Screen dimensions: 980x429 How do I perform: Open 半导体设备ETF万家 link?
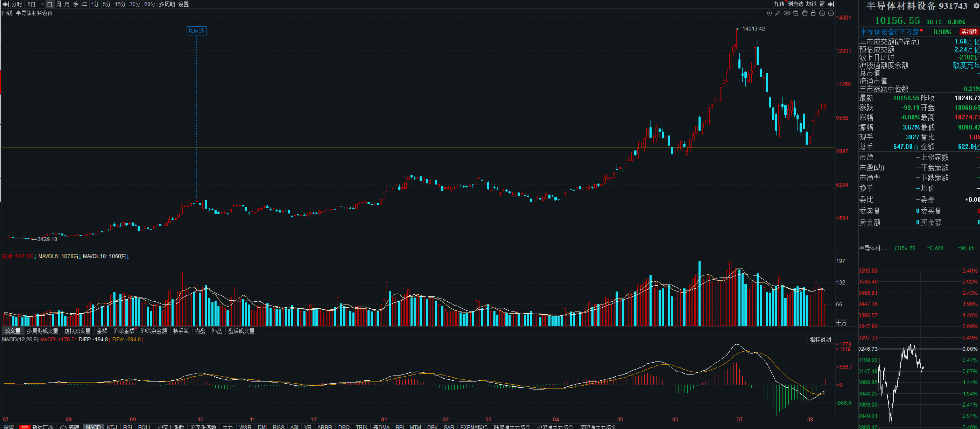[889, 32]
